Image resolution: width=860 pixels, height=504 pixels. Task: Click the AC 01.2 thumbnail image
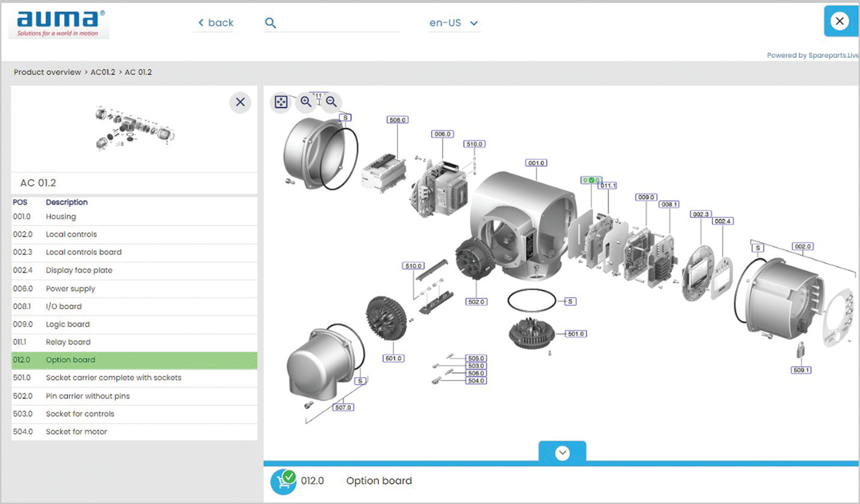point(134,127)
